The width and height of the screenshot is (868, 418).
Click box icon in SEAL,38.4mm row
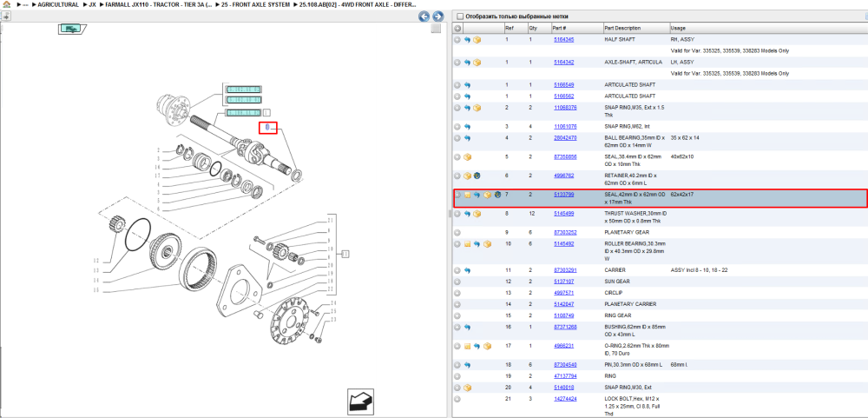point(467,157)
